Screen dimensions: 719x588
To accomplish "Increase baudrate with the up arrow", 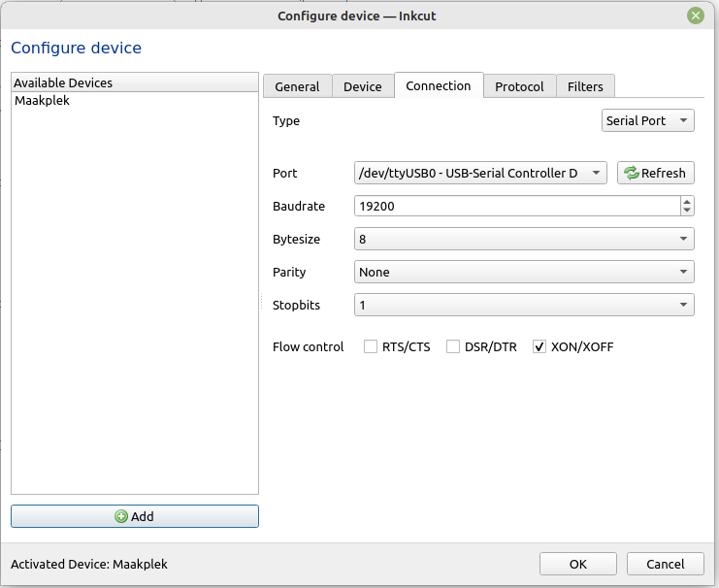I will (x=687, y=201).
